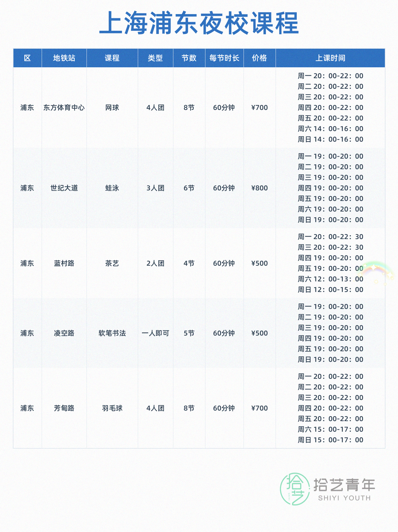
Task: Click the SHIYI YOUTH brand text
Action: pyautogui.click(x=344, y=498)
